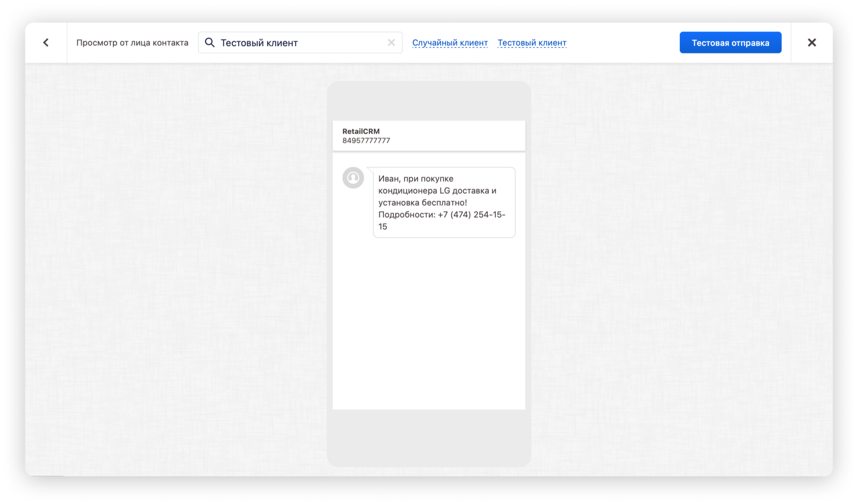The height and width of the screenshot is (504, 858).
Task: Click the RetailCRM sender name
Action: [361, 131]
